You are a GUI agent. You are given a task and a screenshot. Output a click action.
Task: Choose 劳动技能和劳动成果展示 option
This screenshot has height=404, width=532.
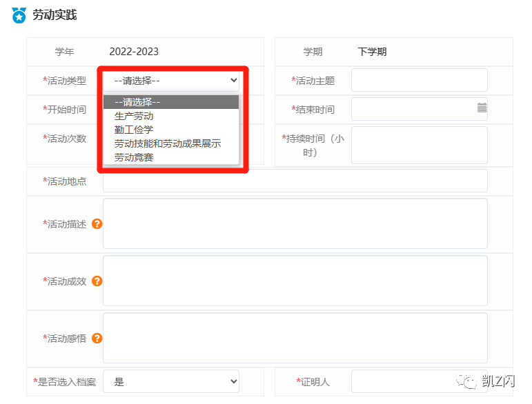click(168, 143)
